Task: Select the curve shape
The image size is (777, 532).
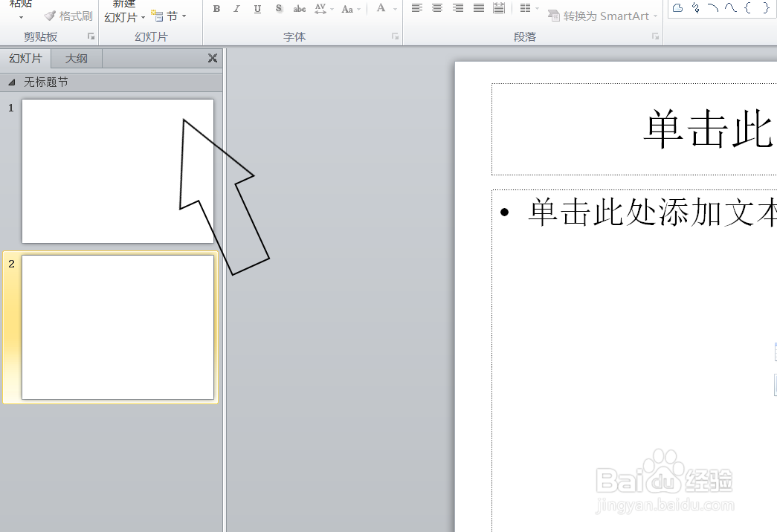Action: 730,7
